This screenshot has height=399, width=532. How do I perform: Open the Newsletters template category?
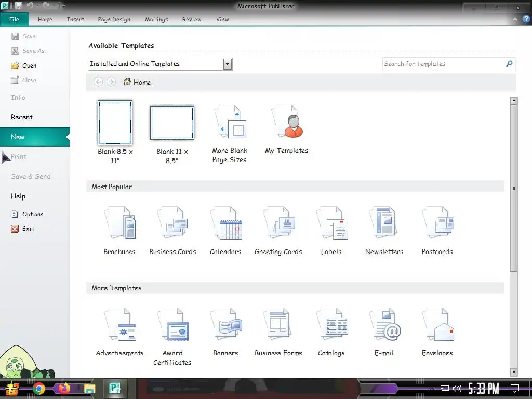click(384, 231)
